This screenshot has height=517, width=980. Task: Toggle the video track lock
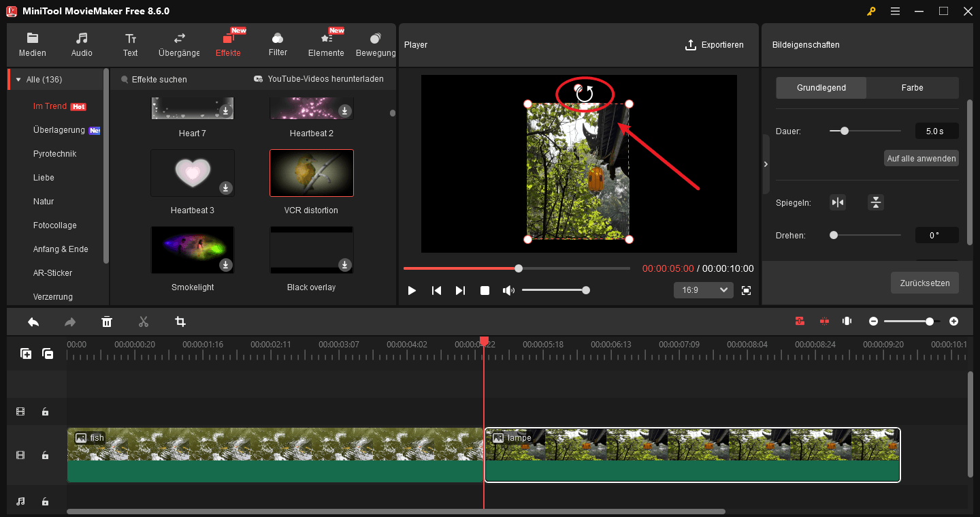pyautogui.click(x=45, y=455)
